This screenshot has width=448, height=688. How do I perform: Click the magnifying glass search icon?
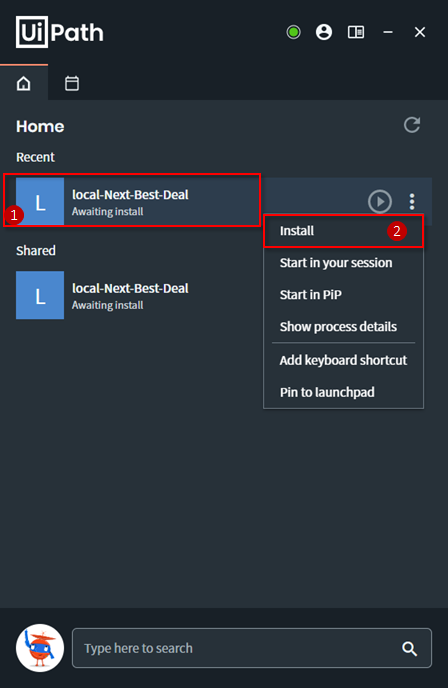409,649
